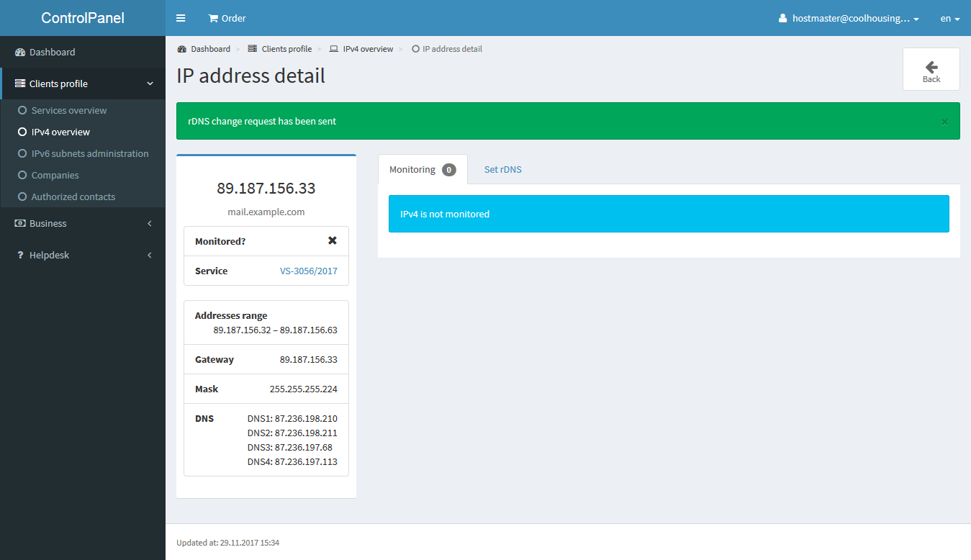Image resolution: width=971 pixels, height=560 pixels.
Task: Click the DNS1: 87.236.198.210 entry
Action: (292, 418)
